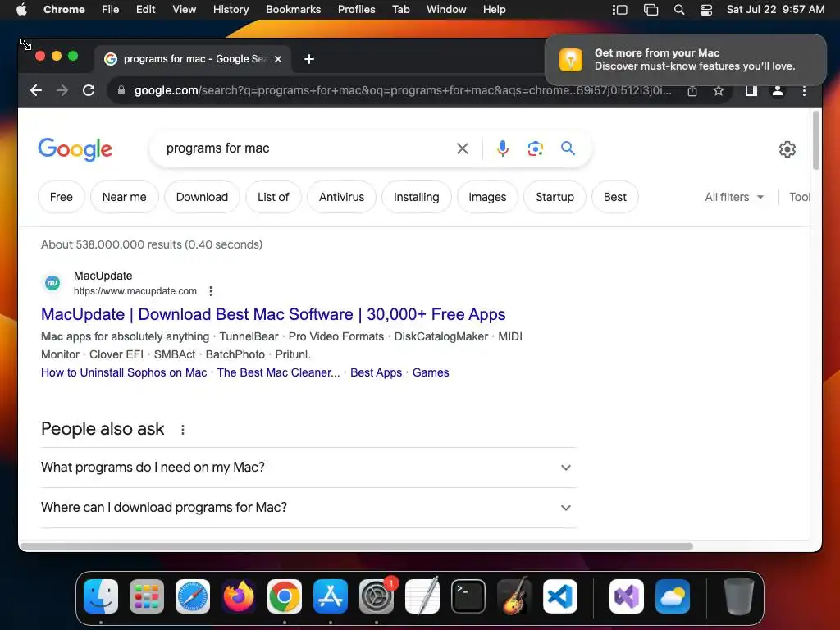Close the 'programs for mac' tab
840x630 pixels.
pos(278,59)
